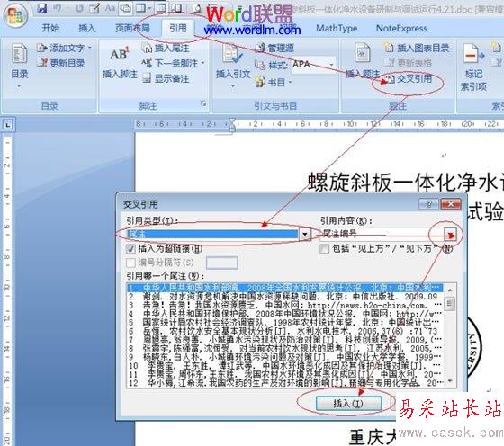Click 插入题注 insert caption button
The image size is (504, 446).
click(363, 62)
